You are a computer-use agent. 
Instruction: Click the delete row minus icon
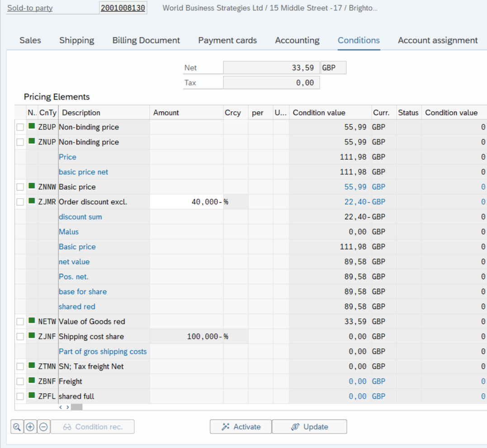click(43, 427)
